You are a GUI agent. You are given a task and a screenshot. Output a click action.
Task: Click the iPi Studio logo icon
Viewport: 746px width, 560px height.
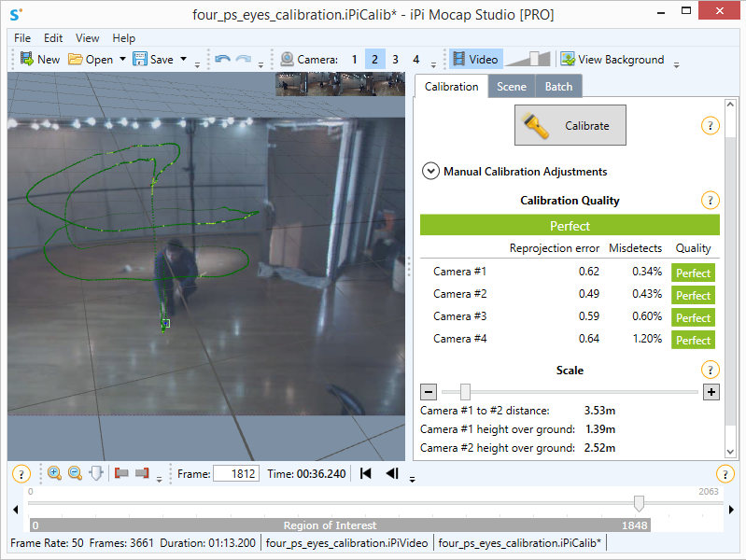pyautogui.click(x=16, y=14)
